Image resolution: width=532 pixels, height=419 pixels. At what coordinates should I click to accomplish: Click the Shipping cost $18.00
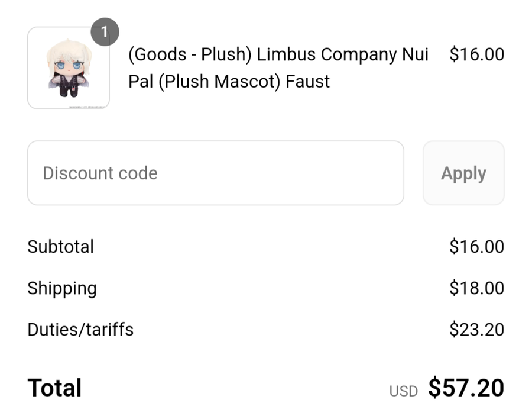(476, 288)
